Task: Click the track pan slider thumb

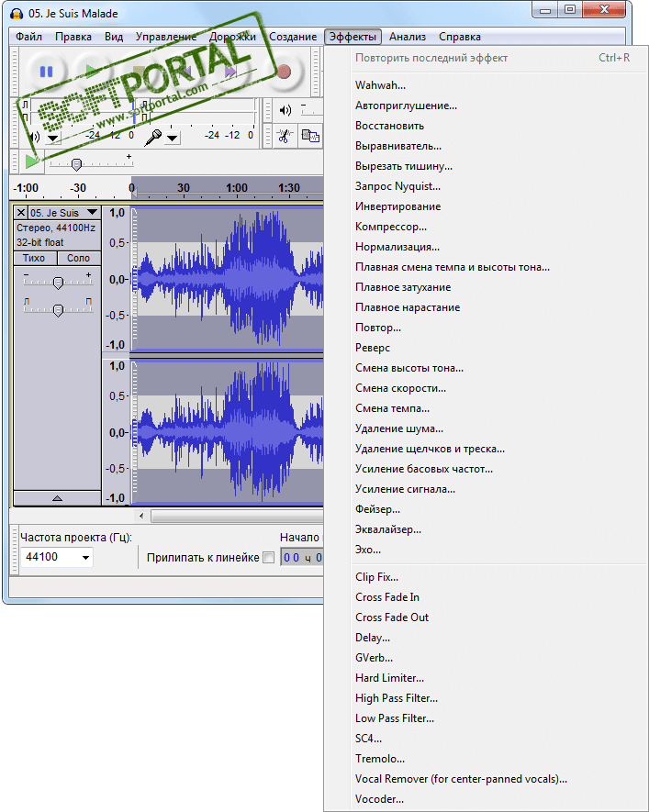Action: point(58,310)
